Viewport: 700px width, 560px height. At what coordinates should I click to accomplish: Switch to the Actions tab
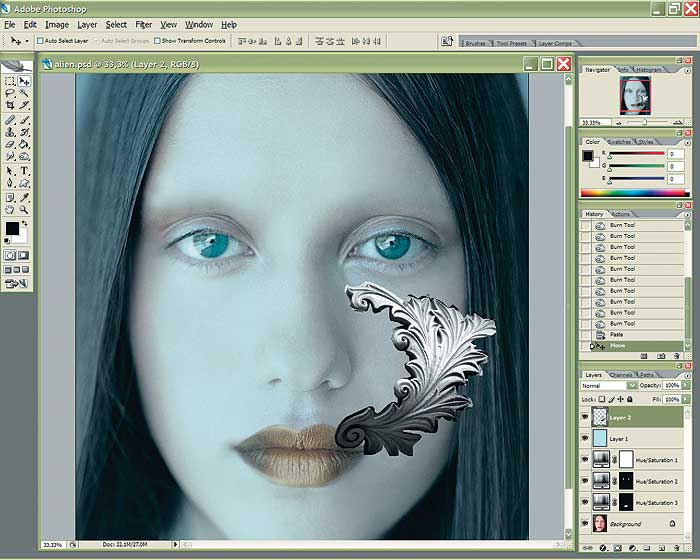(x=621, y=214)
